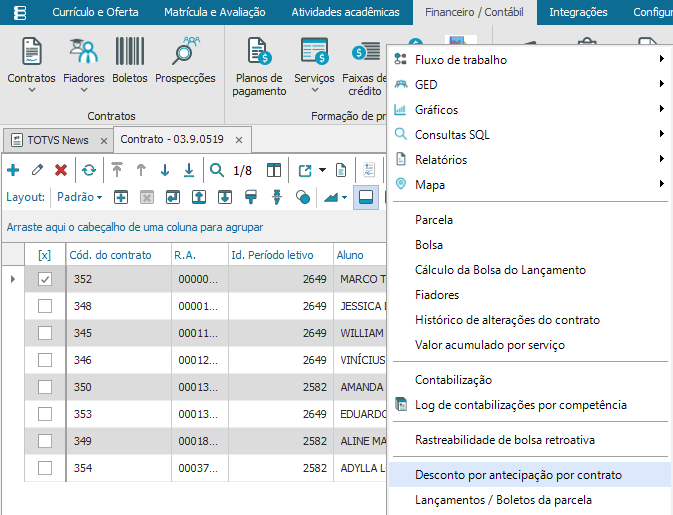673x515 pixels.
Task: Go to the last record with the arrow icon
Action: 188,170
